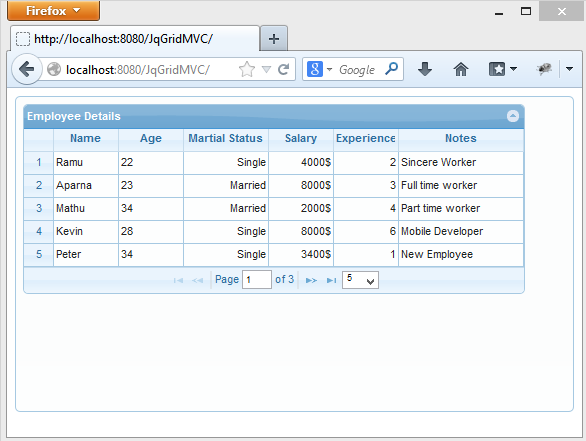Select the localhost JqGridMVC tab
Viewport: 586px width, 441px height.
coord(135,38)
